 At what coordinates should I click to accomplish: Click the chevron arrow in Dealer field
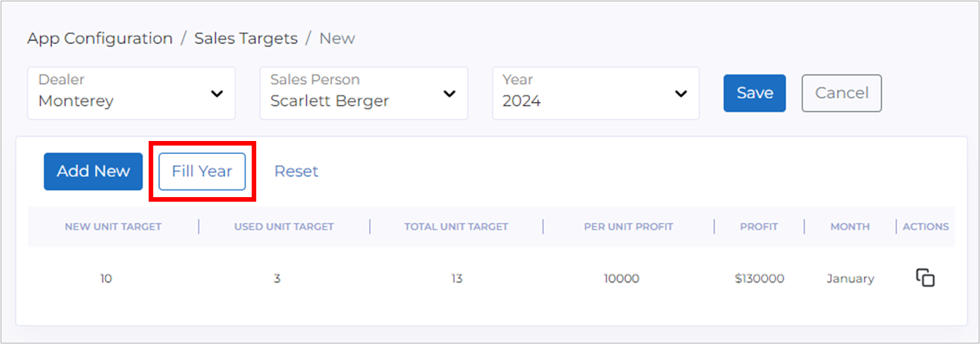(217, 94)
